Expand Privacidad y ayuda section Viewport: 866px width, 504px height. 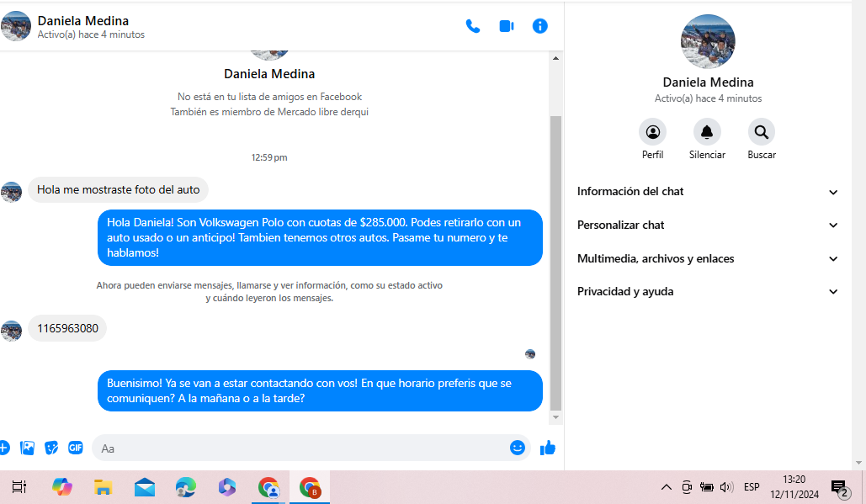click(x=707, y=292)
